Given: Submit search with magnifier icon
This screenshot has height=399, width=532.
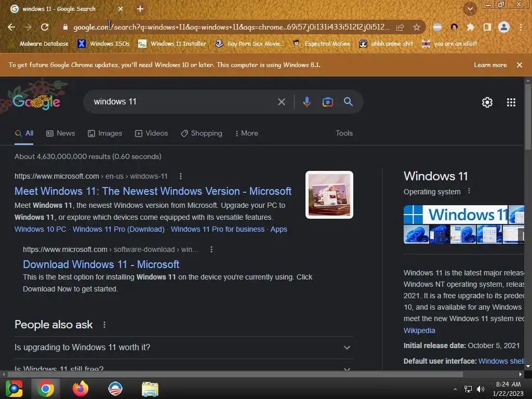Looking at the screenshot, I should 348,101.
